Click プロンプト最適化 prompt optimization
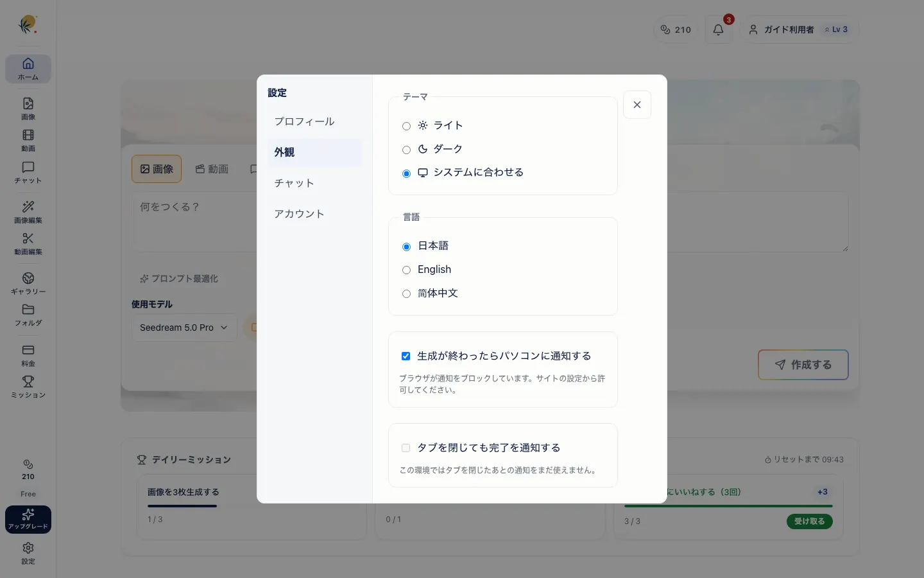Viewport: 924px width, 578px height. [x=179, y=279]
